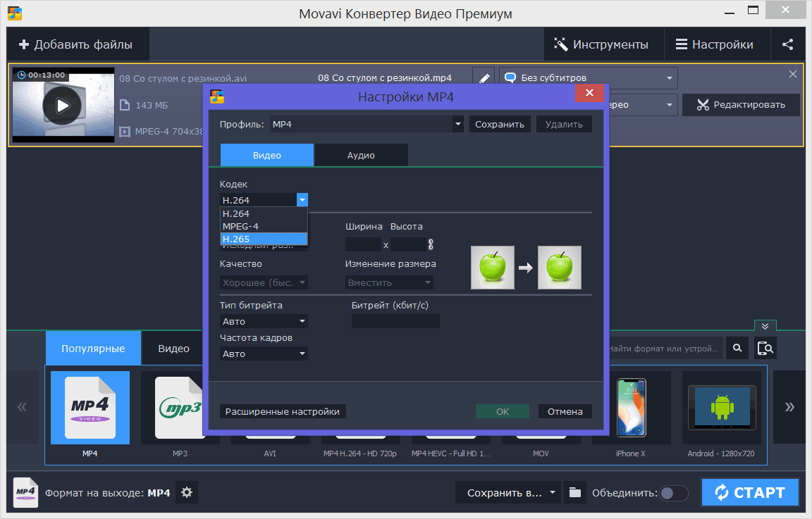The image size is (812, 519).
Task: Click the СТАРТ button
Action: [750, 492]
